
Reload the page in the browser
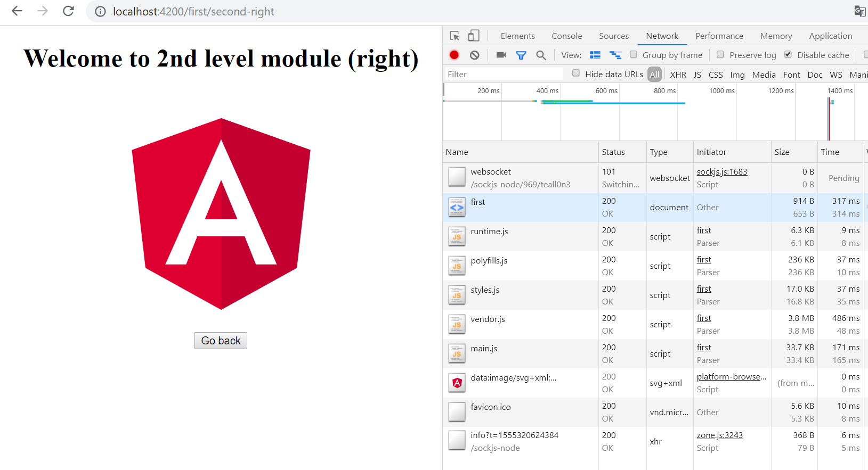pyautogui.click(x=68, y=11)
